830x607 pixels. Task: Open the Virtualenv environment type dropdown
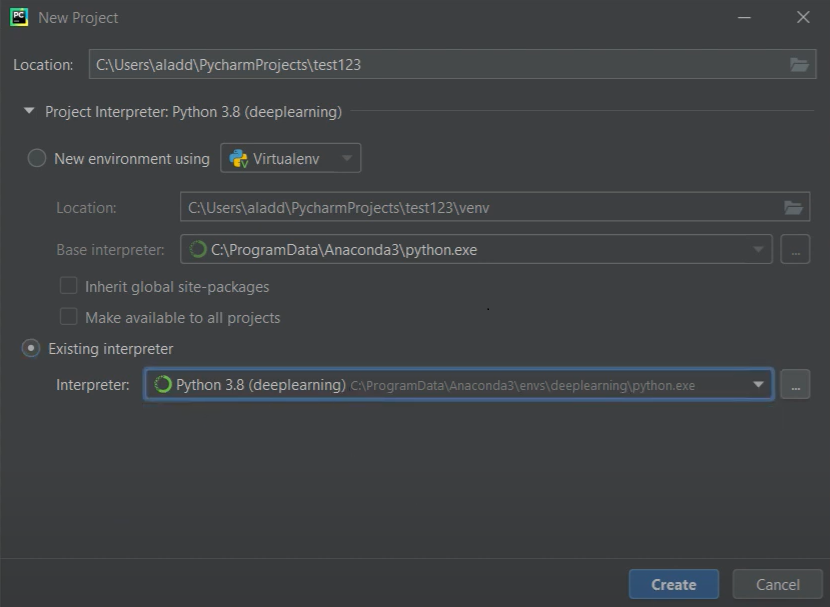coord(291,158)
